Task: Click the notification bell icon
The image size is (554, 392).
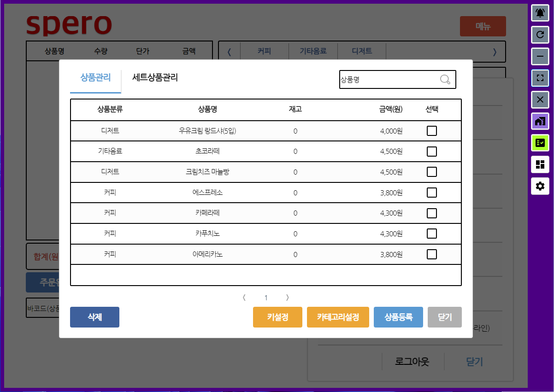Action: [x=540, y=13]
